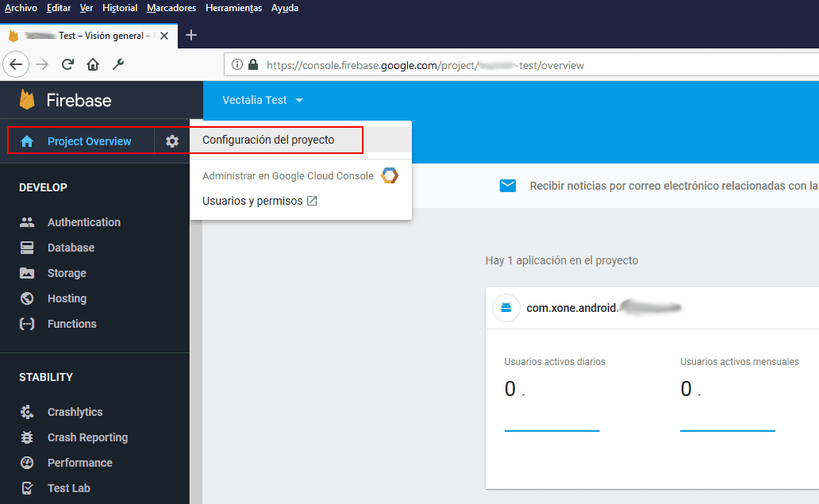Open the Ayuda menu
Viewport: 819px width, 504px height.
point(285,8)
